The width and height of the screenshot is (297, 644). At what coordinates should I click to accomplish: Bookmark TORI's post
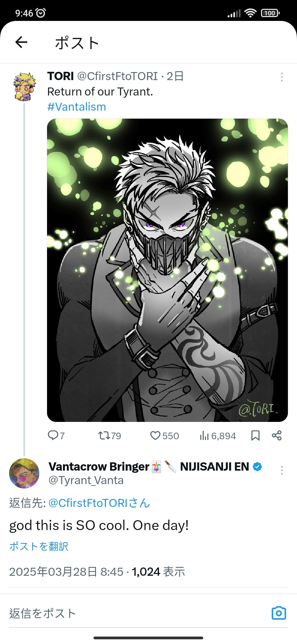point(255,436)
